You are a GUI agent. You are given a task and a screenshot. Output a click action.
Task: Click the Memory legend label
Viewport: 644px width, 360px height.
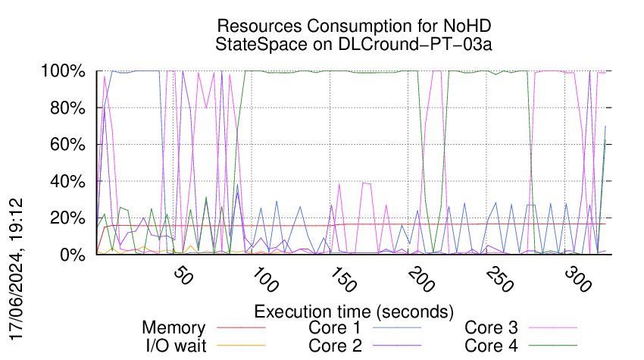[174, 328]
